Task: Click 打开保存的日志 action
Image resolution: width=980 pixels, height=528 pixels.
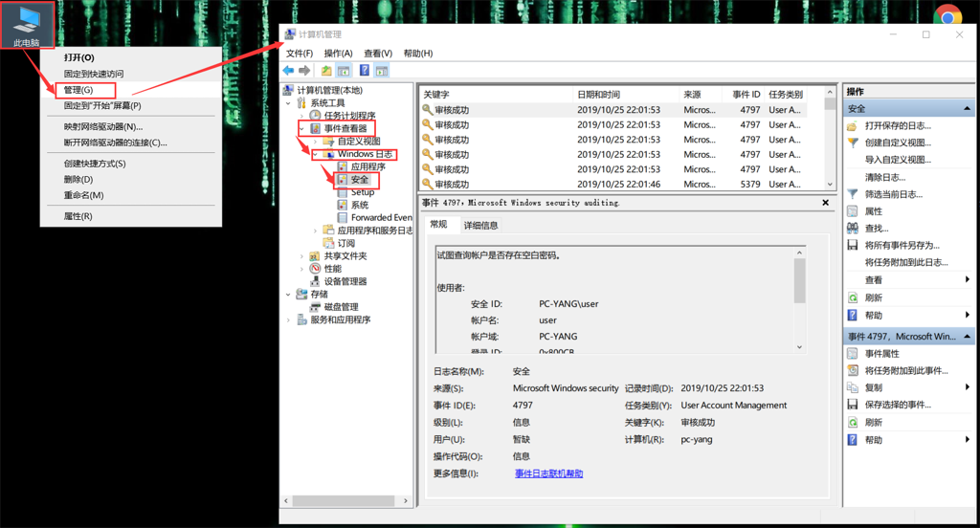Action: click(898, 125)
